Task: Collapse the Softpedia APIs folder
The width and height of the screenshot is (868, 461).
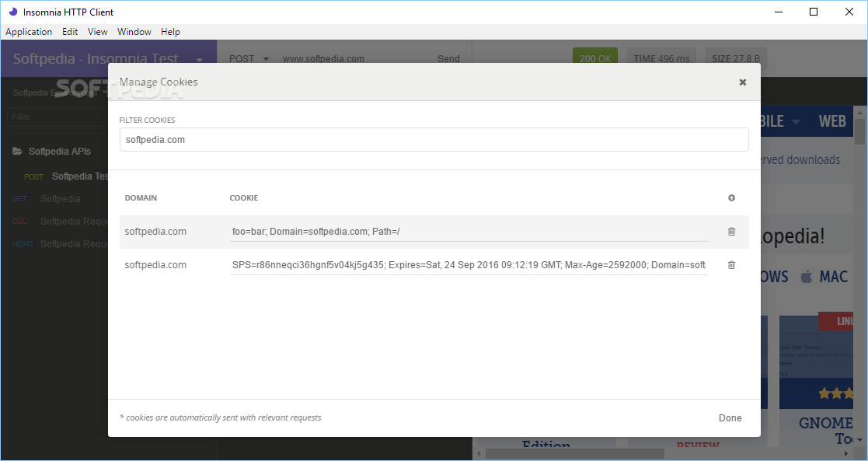Action: point(51,152)
